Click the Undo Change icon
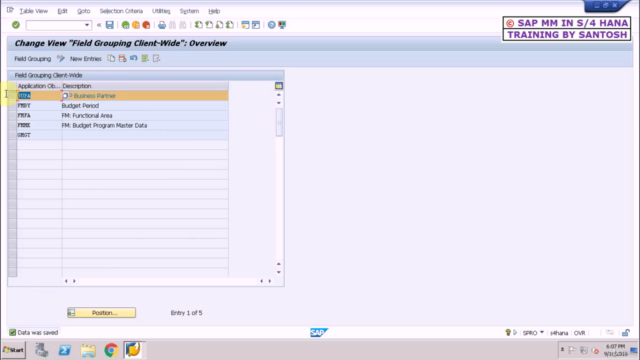Screen dimensions: 640x360 click(x=133, y=59)
